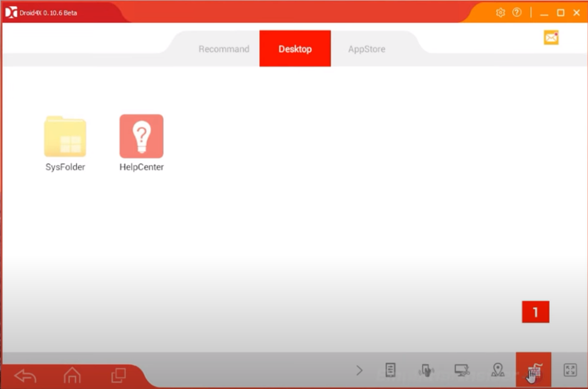The image size is (588, 389).
Task: Trigger the shake device icon
Action: (426, 370)
